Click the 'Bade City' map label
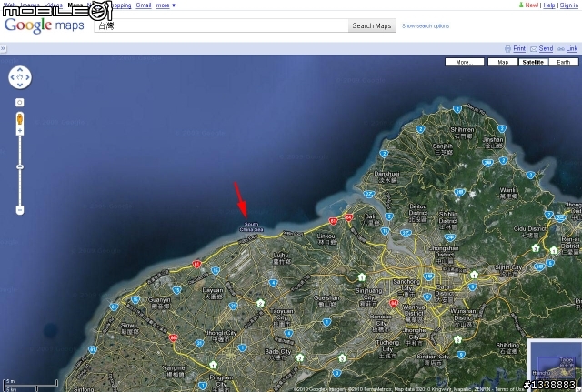The width and height of the screenshot is (582, 392). click(x=278, y=354)
